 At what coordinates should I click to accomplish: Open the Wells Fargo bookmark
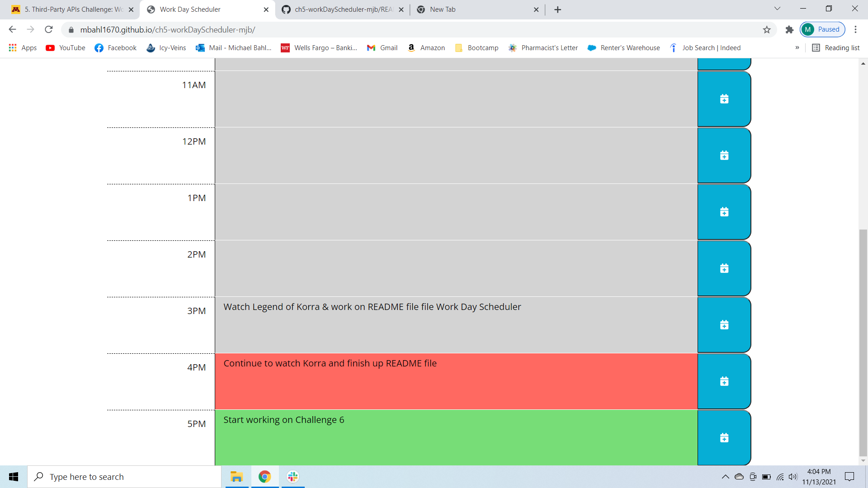click(319, 48)
